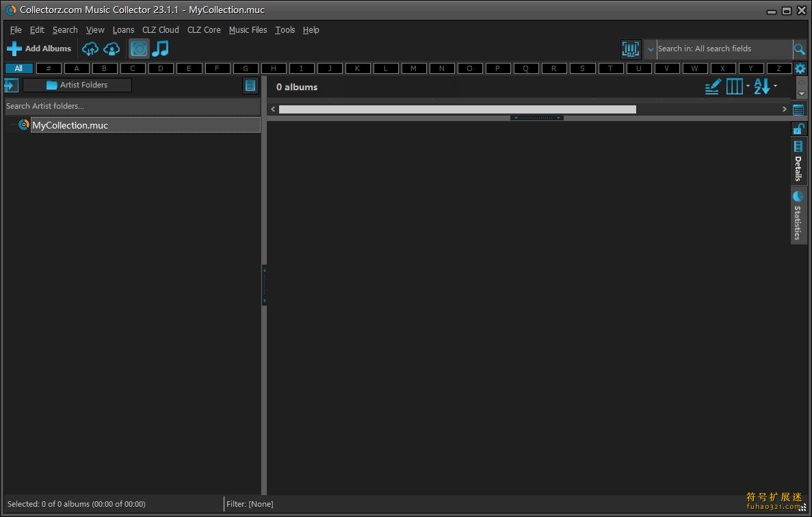Open the Loans menu
The width and height of the screenshot is (812, 517).
(x=123, y=30)
